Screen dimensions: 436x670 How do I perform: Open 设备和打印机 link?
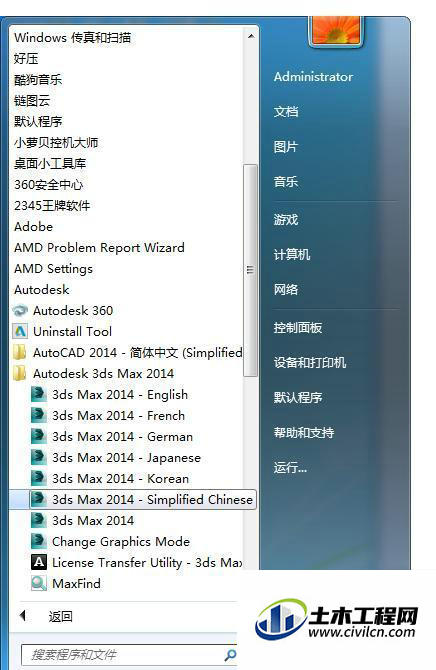[x=310, y=363]
